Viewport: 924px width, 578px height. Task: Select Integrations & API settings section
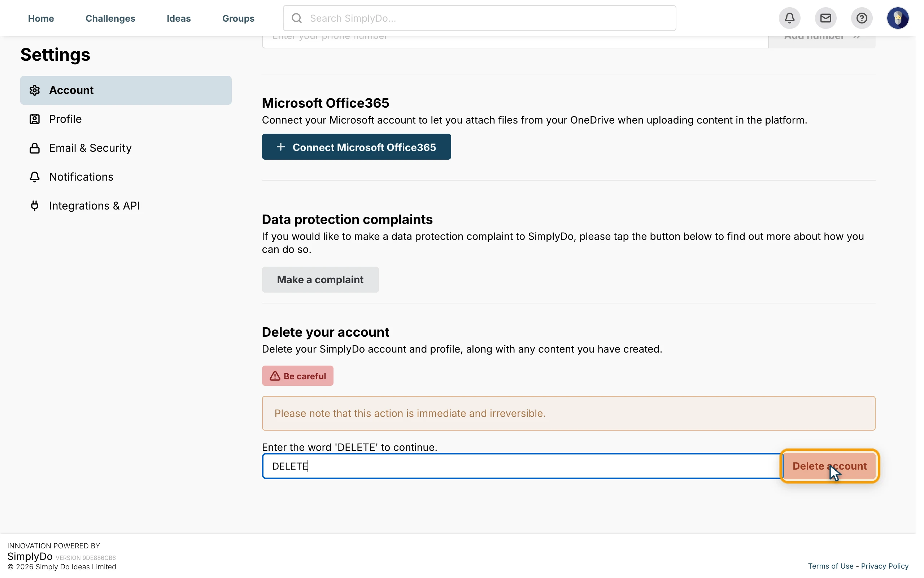(x=126, y=206)
